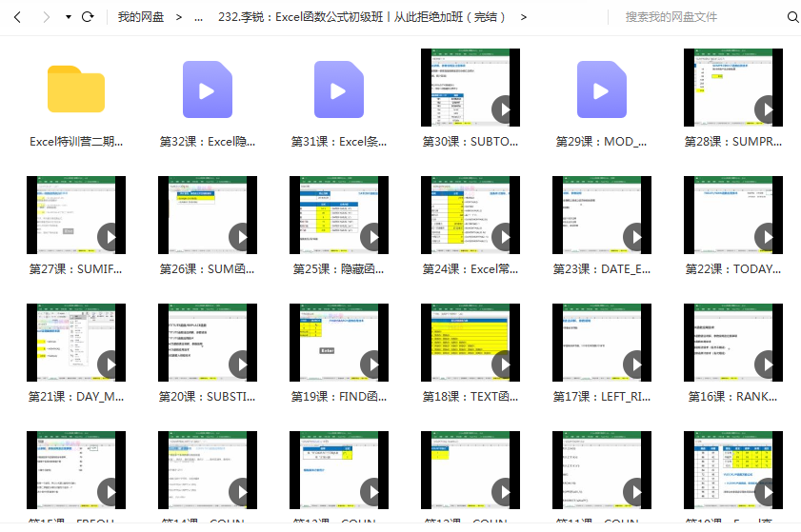Click the file name 第16课：RANK...

[x=733, y=397]
